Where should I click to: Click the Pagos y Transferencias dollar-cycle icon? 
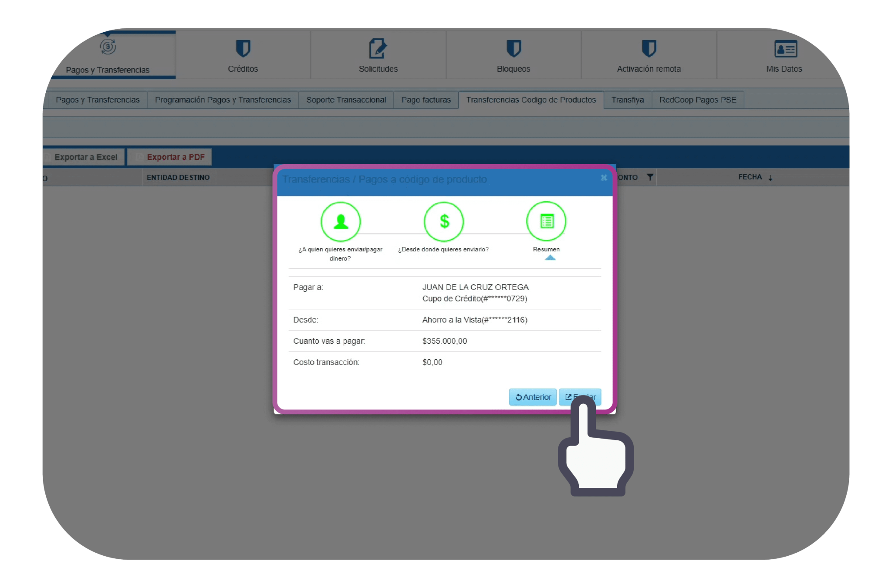click(x=108, y=47)
